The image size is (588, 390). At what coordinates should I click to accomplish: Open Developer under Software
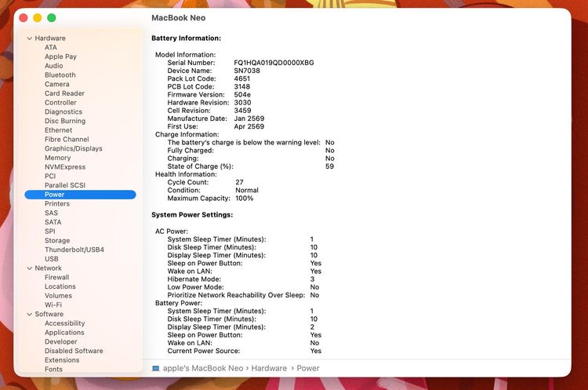coord(60,341)
